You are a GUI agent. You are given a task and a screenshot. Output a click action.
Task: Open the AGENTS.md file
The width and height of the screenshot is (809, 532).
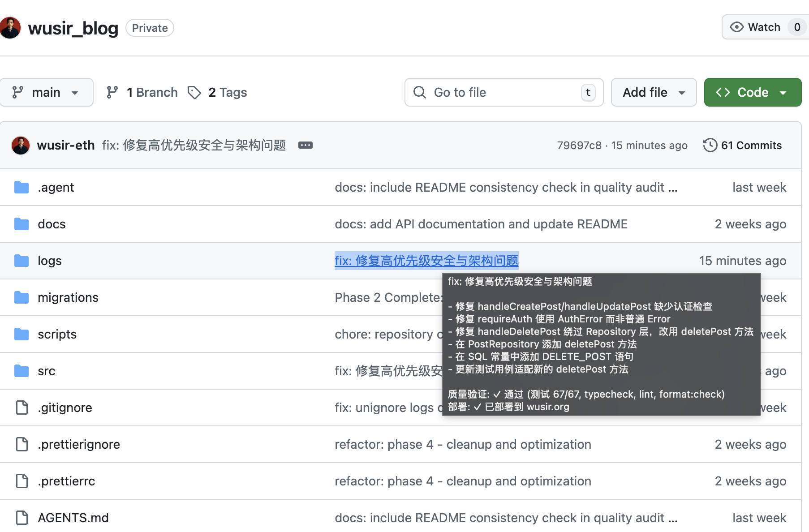[x=73, y=518]
